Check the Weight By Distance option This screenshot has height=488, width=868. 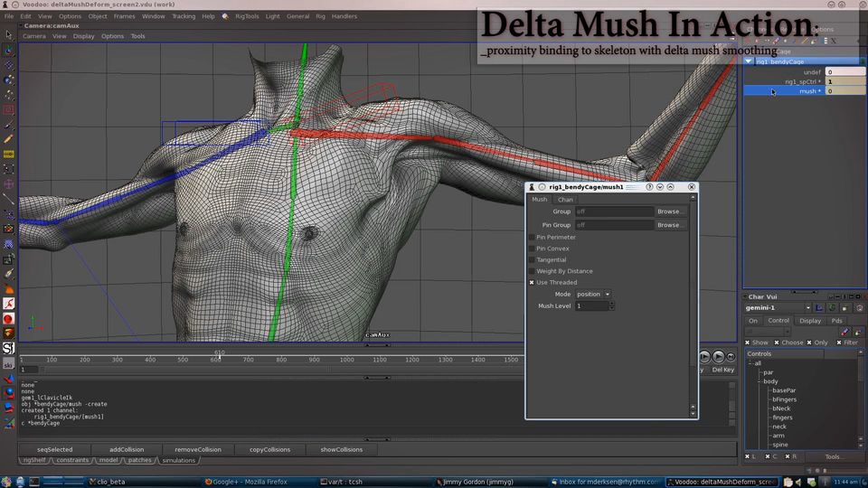pos(532,271)
